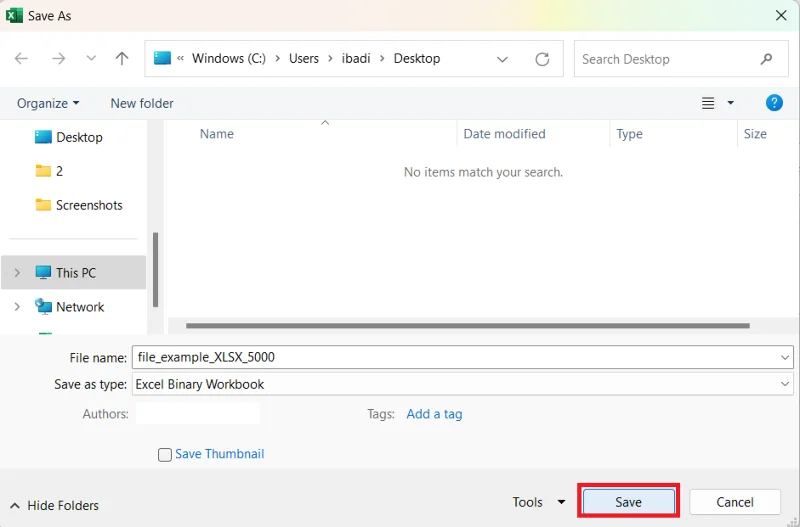Select Desktop in the breadcrumb path
Screen dimensions: 800x527
(x=417, y=59)
